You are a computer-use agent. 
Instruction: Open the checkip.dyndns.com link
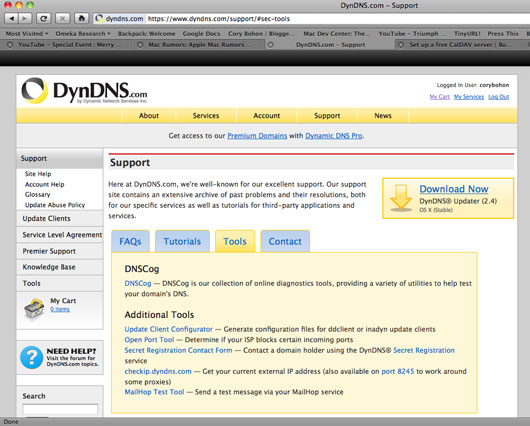(158, 371)
